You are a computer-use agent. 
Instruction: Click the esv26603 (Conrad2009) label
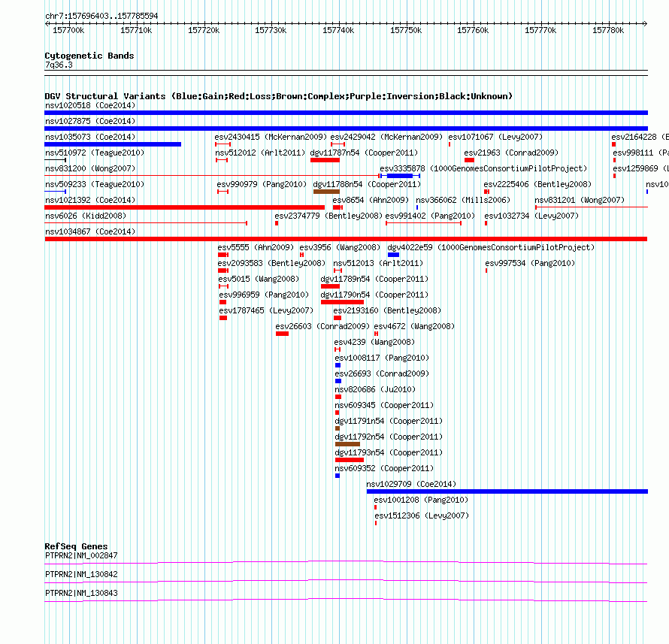322,326
